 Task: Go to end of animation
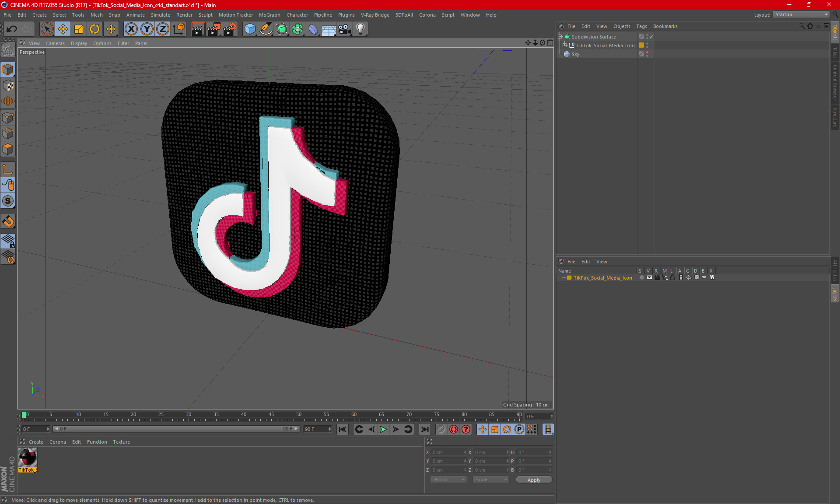(424, 429)
